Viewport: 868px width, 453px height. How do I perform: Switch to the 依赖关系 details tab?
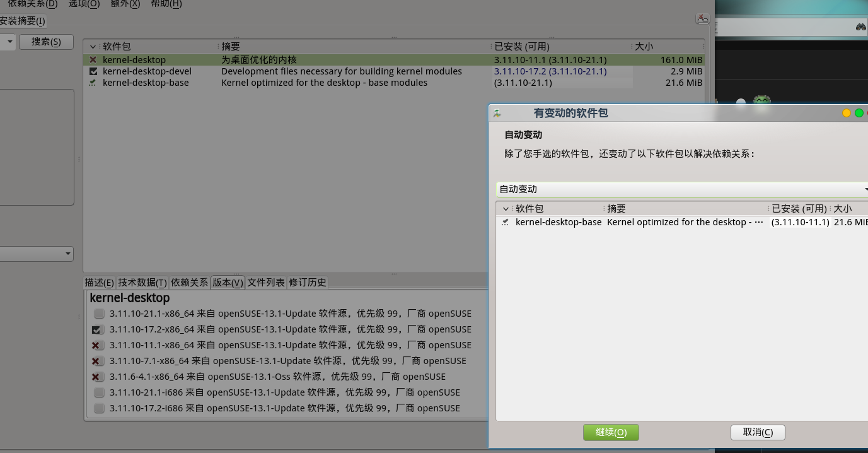[x=190, y=283]
